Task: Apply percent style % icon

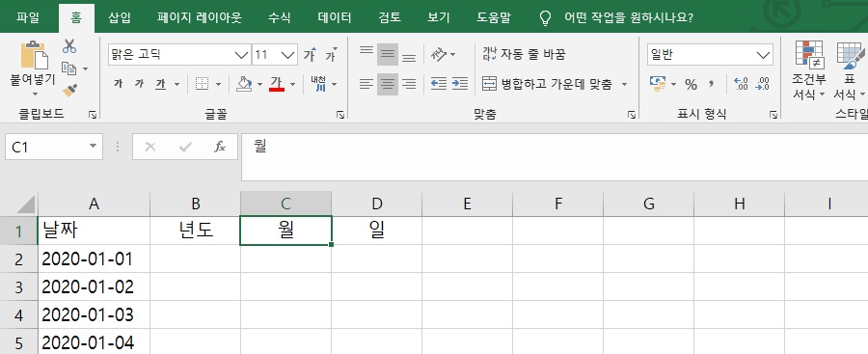Action: coord(691,84)
